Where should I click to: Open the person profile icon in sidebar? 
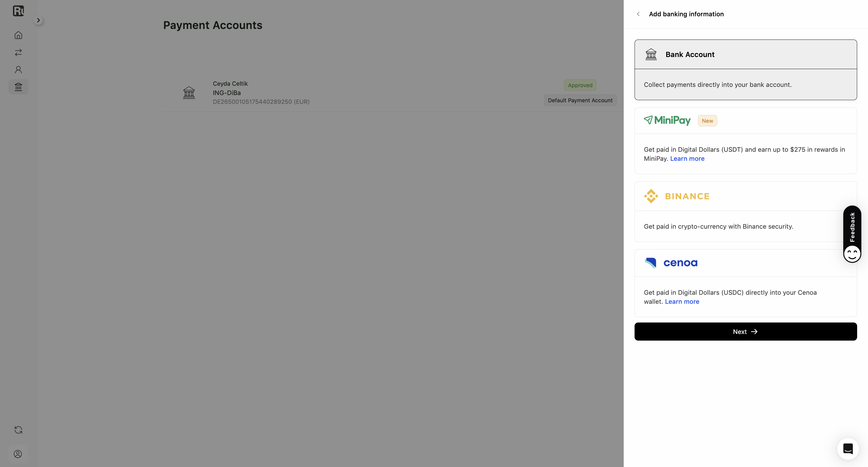(x=18, y=70)
